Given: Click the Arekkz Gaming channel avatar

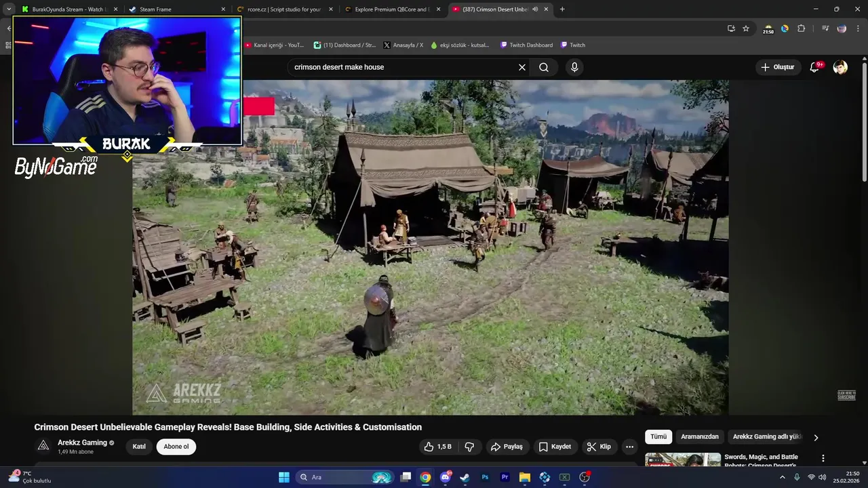Looking at the screenshot, I should pos(43,446).
